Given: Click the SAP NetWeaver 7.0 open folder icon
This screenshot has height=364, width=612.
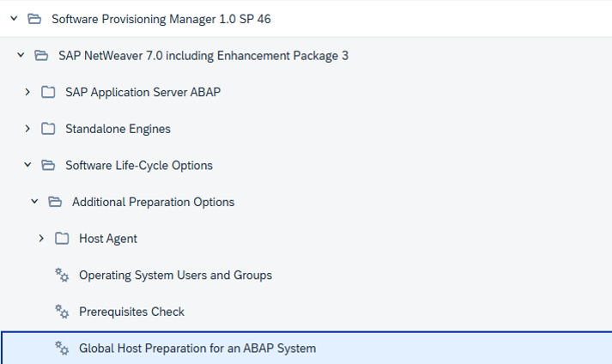Looking at the screenshot, I should pyautogui.click(x=41, y=56).
